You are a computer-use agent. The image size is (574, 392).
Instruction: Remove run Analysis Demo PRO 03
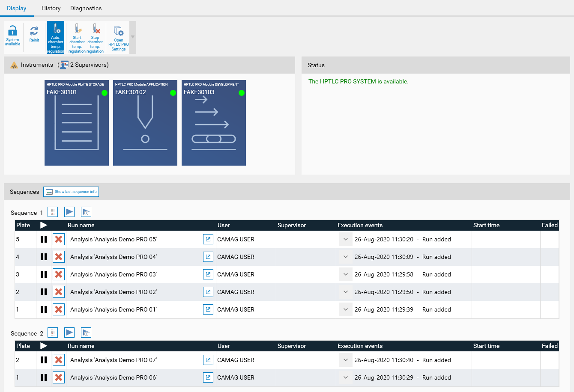click(x=59, y=274)
